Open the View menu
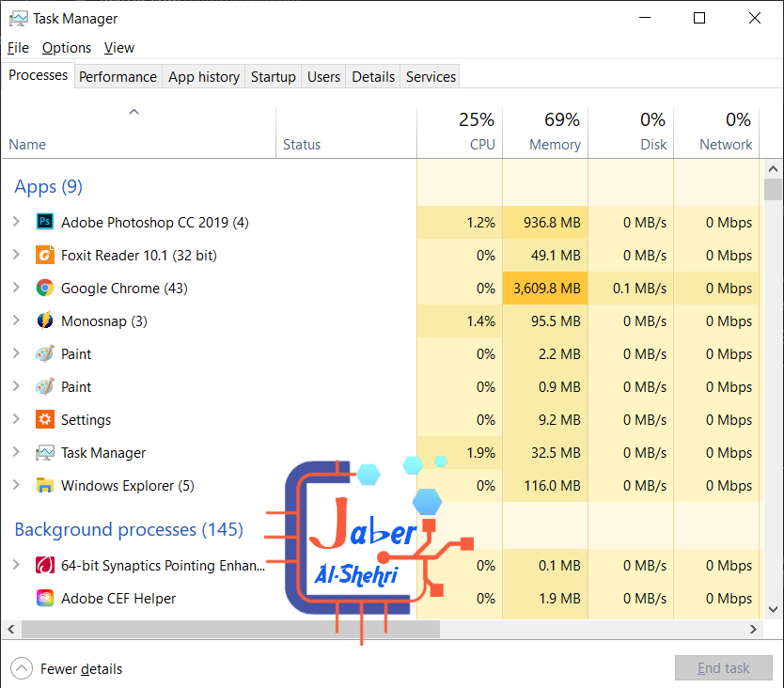Screen dimensions: 784x688 [x=119, y=48]
